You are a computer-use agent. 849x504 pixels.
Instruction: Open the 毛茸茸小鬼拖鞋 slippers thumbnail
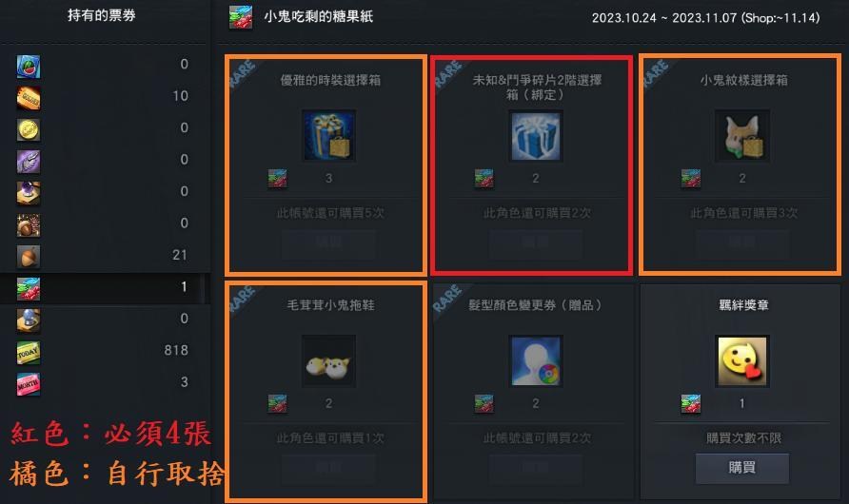[x=328, y=360]
